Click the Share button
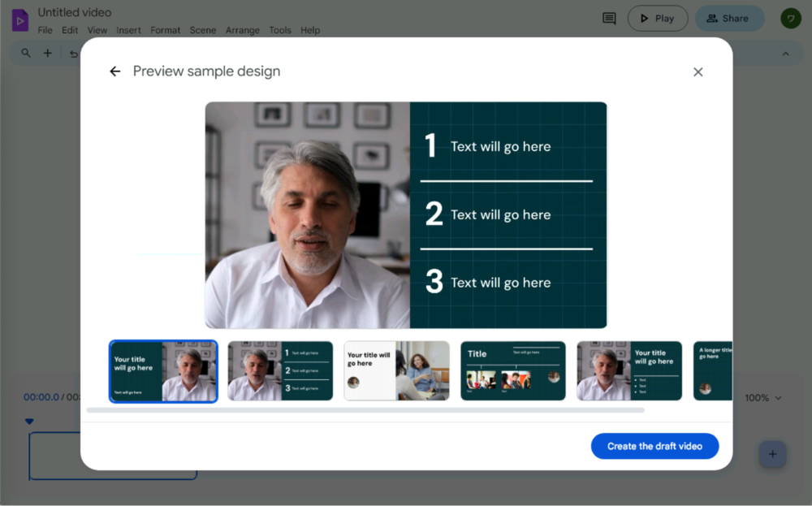 [x=728, y=19]
